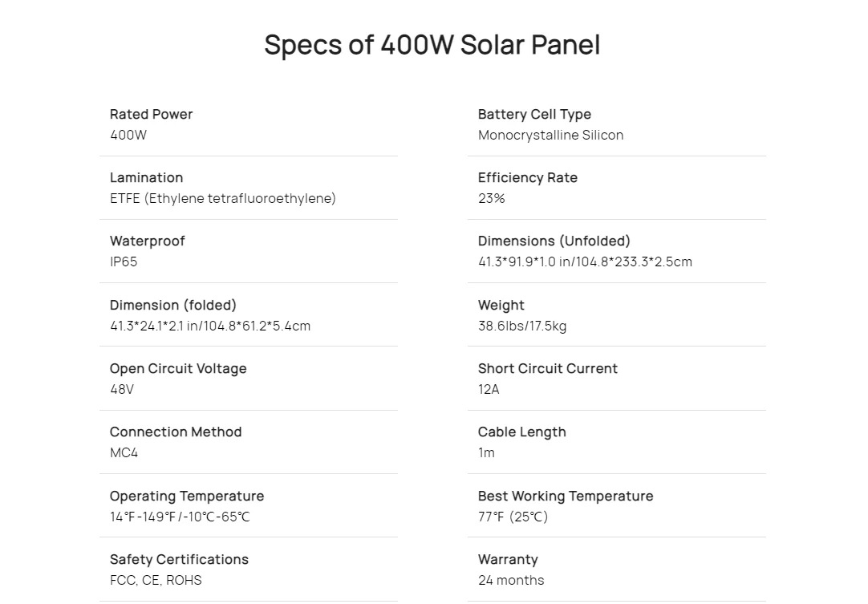Click the Specs of 400W Solar Panel heading
The height and width of the screenshot is (604, 868).
point(432,45)
